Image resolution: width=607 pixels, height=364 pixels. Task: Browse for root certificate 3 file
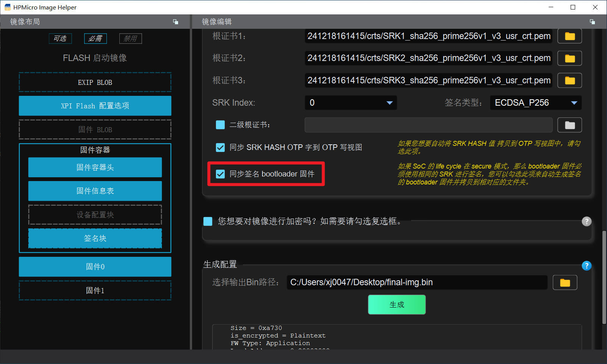tap(569, 80)
